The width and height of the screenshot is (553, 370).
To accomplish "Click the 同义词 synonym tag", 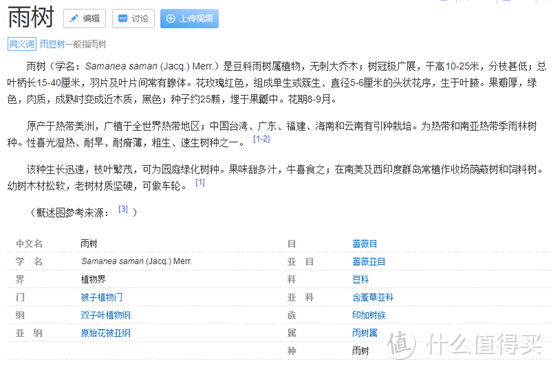I will coord(22,44).
